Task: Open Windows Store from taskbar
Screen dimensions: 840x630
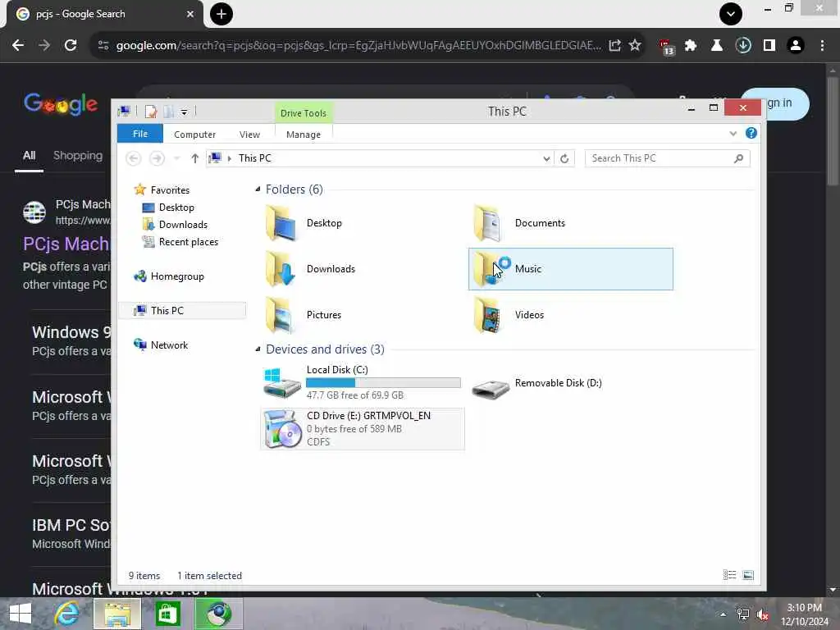Action: click(167, 614)
